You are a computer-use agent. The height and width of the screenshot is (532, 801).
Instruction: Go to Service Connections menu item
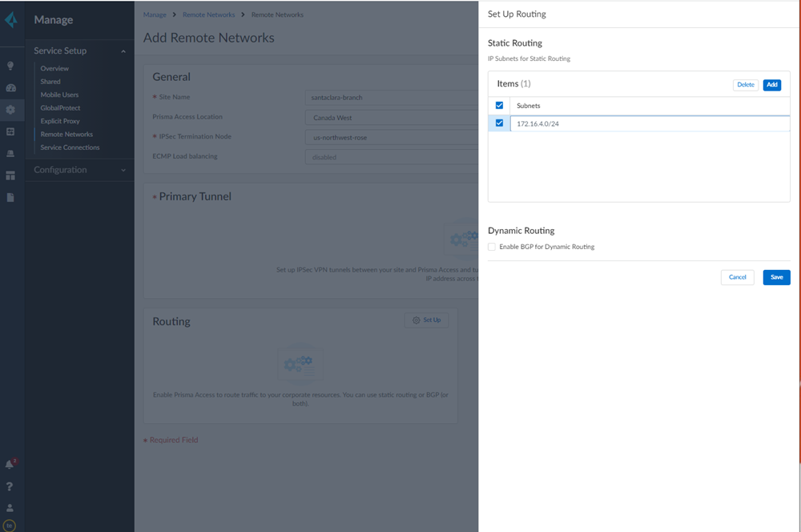pos(70,147)
